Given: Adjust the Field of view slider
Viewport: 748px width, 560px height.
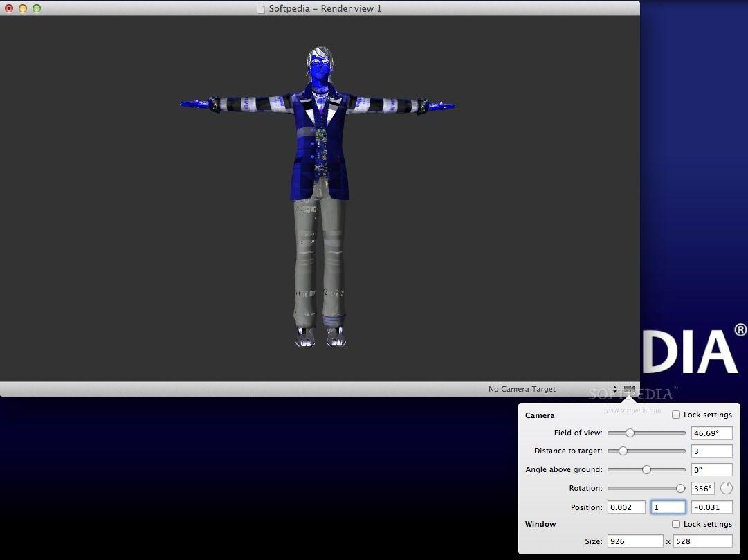Looking at the screenshot, I should point(646,433).
